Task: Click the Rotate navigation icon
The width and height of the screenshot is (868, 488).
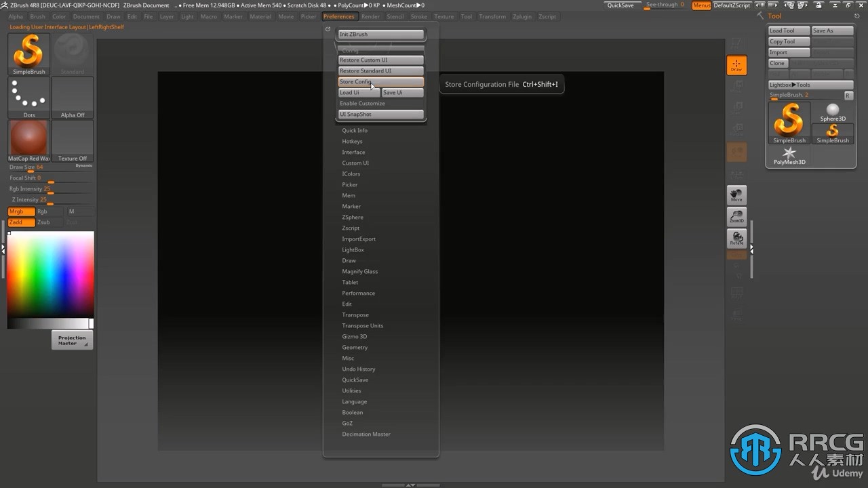Action: (736, 239)
